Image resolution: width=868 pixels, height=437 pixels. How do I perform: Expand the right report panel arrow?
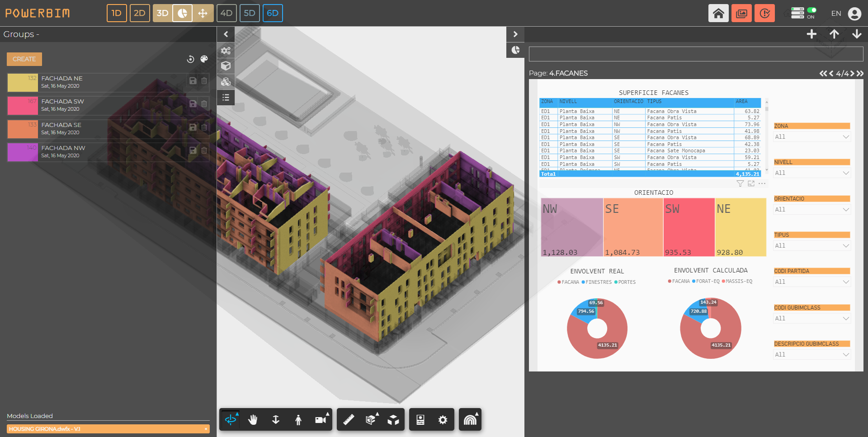pyautogui.click(x=515, y=34)
